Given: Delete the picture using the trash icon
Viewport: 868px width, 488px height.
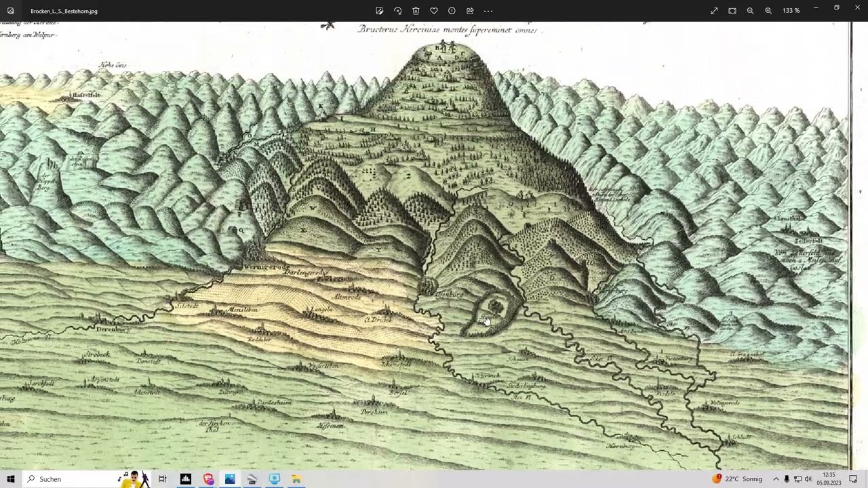Looking at the screenshot, I should 416,11.
